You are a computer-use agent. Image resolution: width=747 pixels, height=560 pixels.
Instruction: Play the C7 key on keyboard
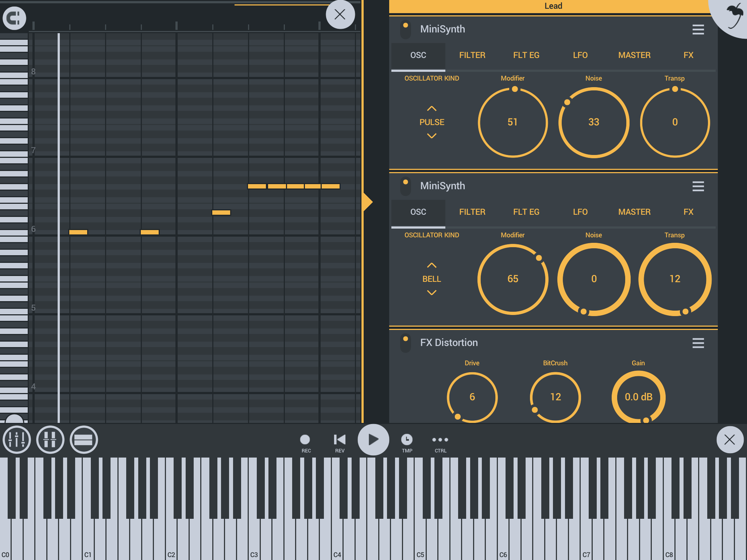click(587, 540)
